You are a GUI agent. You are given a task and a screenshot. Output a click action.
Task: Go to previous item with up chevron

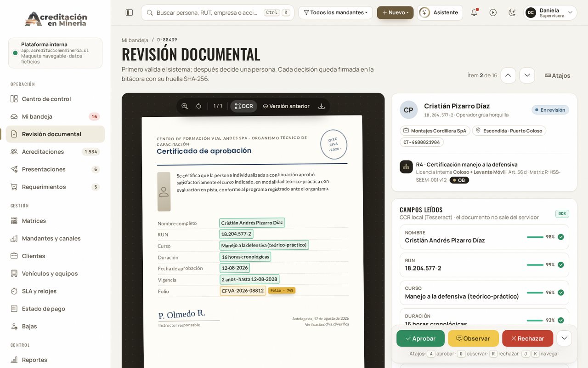pyautogui.click(x=508, y=75)
